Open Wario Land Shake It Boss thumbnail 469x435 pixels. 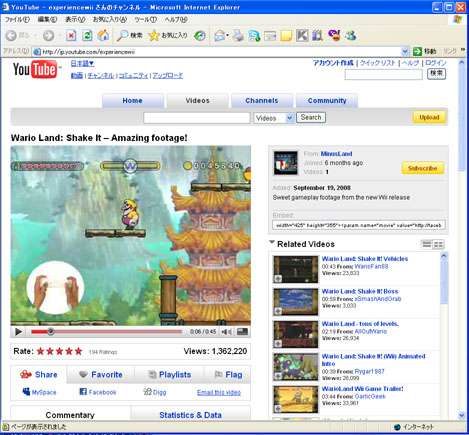(296, 302)
